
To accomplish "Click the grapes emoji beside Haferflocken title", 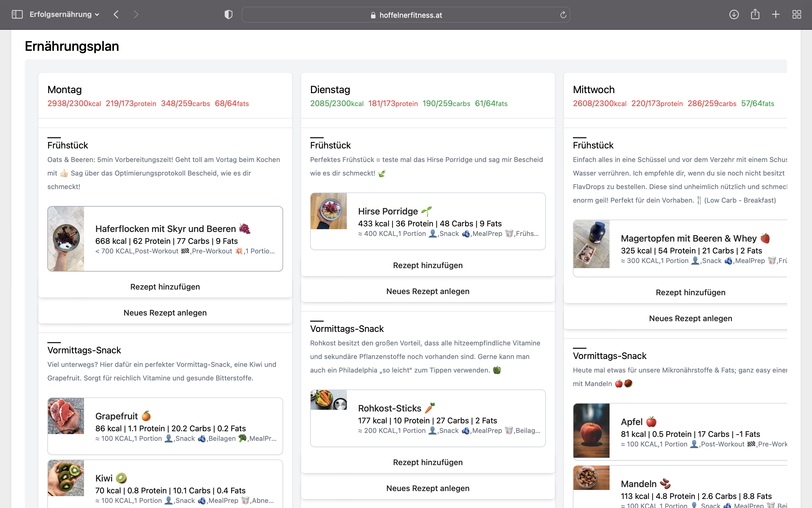I will click(245, 229).
